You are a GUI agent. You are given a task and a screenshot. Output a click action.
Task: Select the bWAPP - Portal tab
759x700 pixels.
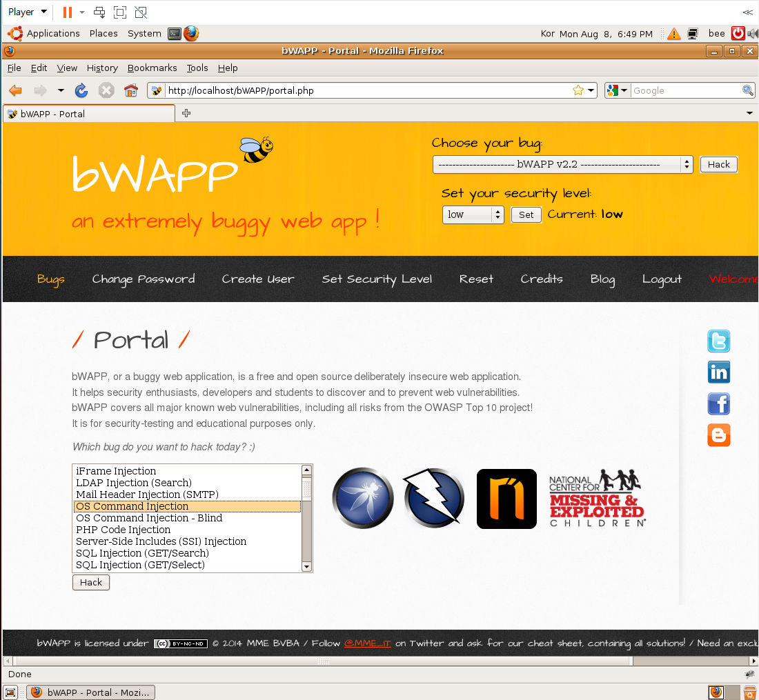(88, 114)
